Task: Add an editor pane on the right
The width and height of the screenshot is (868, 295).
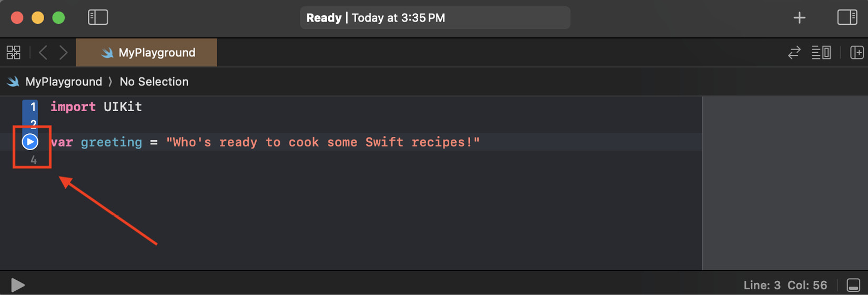Action: [856, 53]
